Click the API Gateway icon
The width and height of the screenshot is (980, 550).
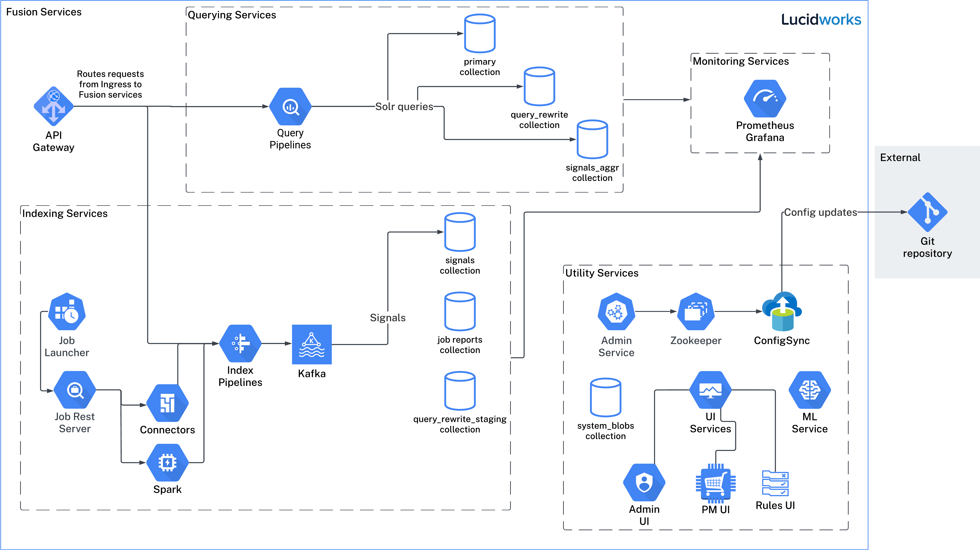click(54, 106)
